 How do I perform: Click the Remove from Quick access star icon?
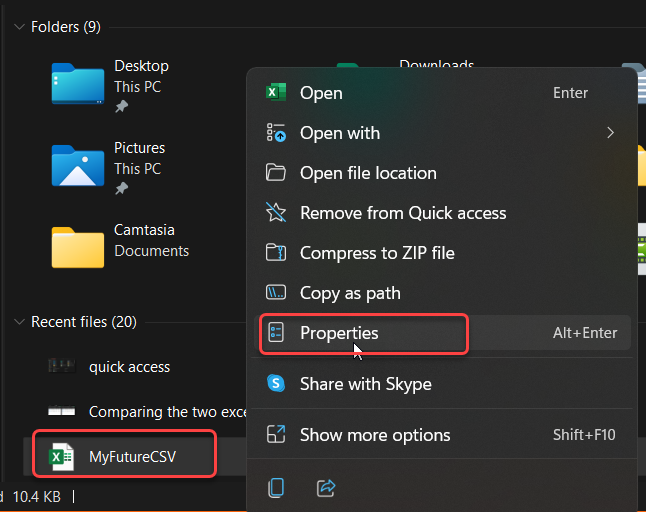(x=276, y=213)
